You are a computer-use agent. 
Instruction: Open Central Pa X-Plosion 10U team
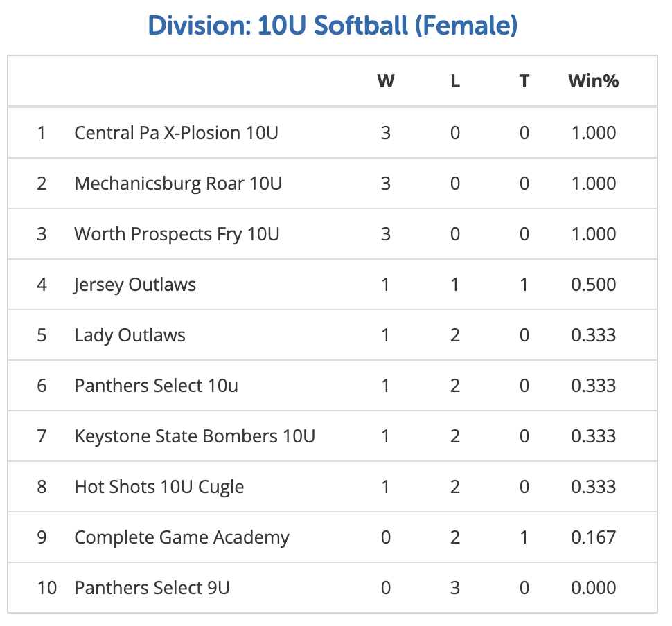pos(176,132)
